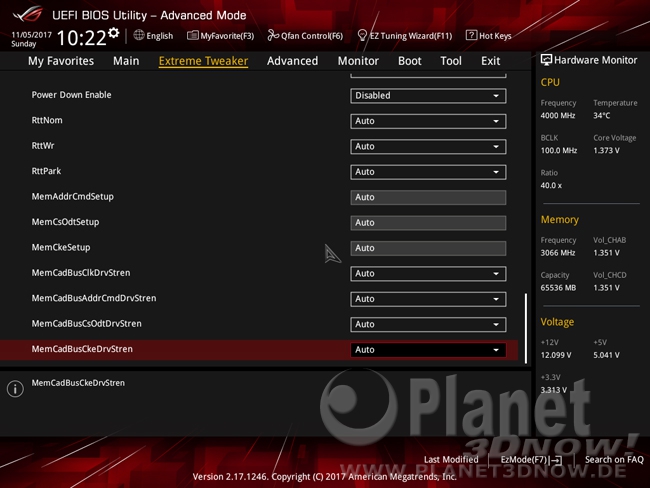The width and height of the screenshot is (650, 488).
Task: Select the MemCkeSetup label
Action: (61, 248)
